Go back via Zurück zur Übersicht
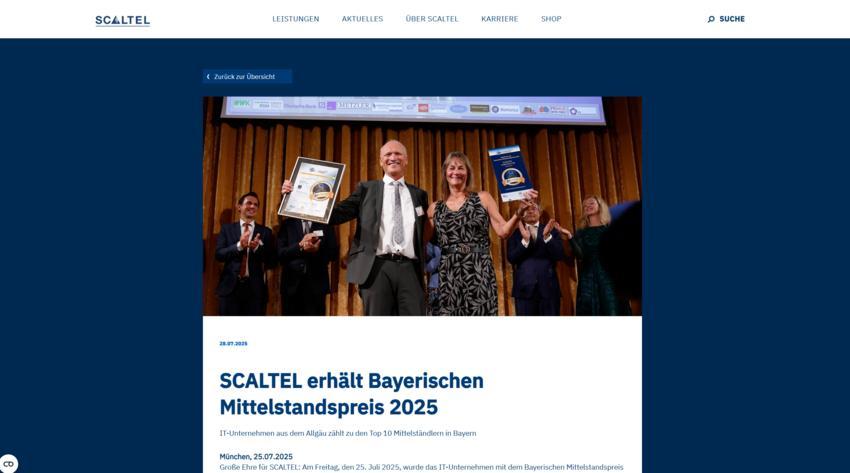 [x=247, y=76]
